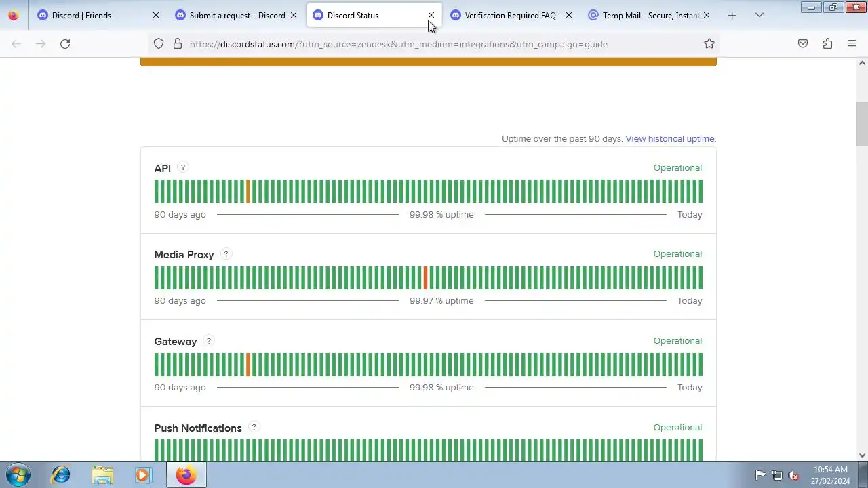Open a new tab with plus icon
The image size is (868, 488).
pos(732,15)
